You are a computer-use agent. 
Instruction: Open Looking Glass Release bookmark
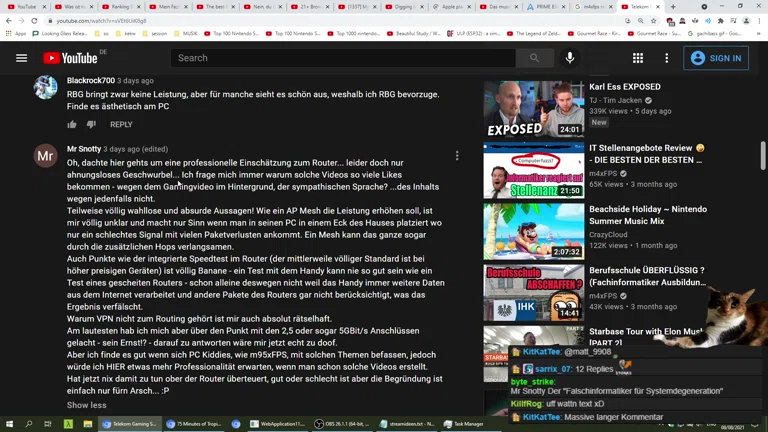coord(60,33)
